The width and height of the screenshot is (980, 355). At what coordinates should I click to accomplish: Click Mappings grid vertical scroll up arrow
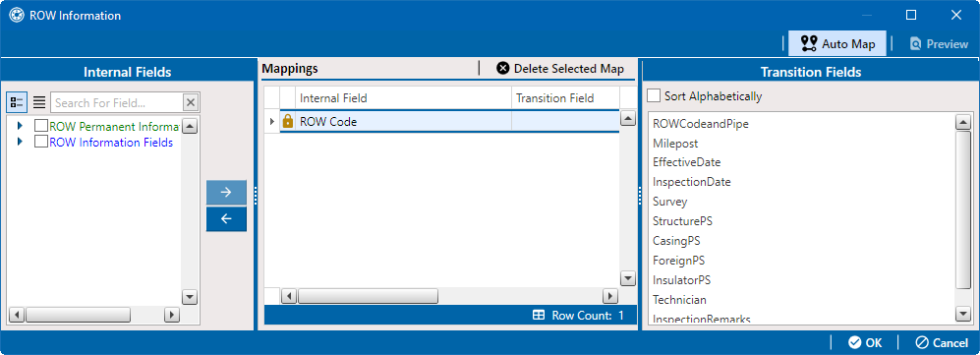pyautogui.click(x=627, y=119)
